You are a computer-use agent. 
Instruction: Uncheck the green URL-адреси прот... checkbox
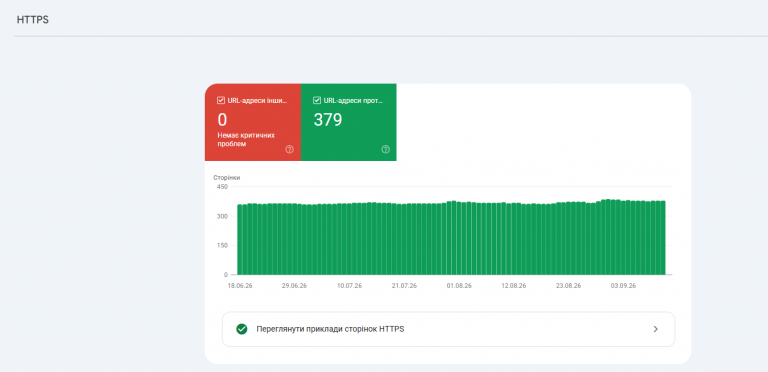click(317, 101)
